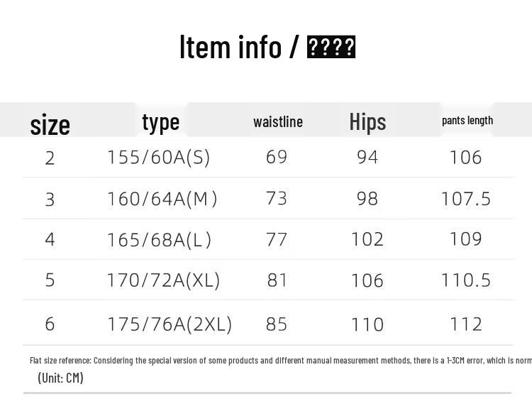Viewport: 532px width, 404px height.
Task: Select the "pants length" column header
Action: (467, 120)
